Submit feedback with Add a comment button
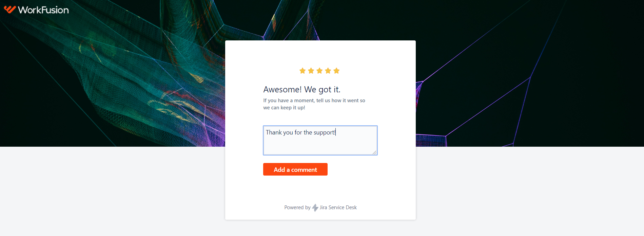Image resolution: width=644 pixels, height=236 pixels. pos(295,169)
